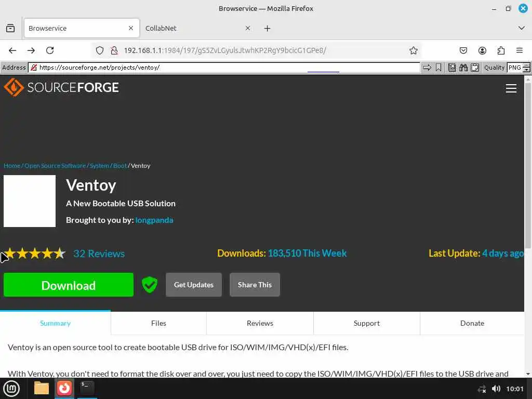Screen dimensions: 532x399
Task: Click the five-star rating icons
Action: 35,254
